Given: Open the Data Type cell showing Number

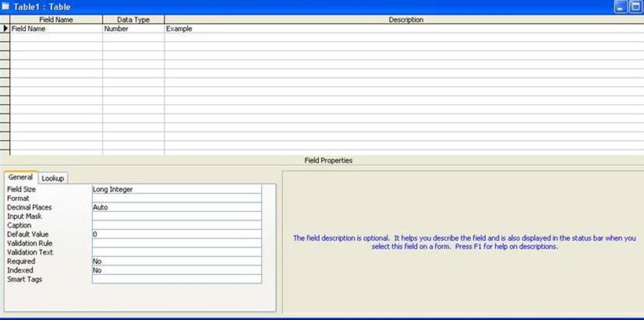Looking at the screenshot, I should (x=133, y=29).
